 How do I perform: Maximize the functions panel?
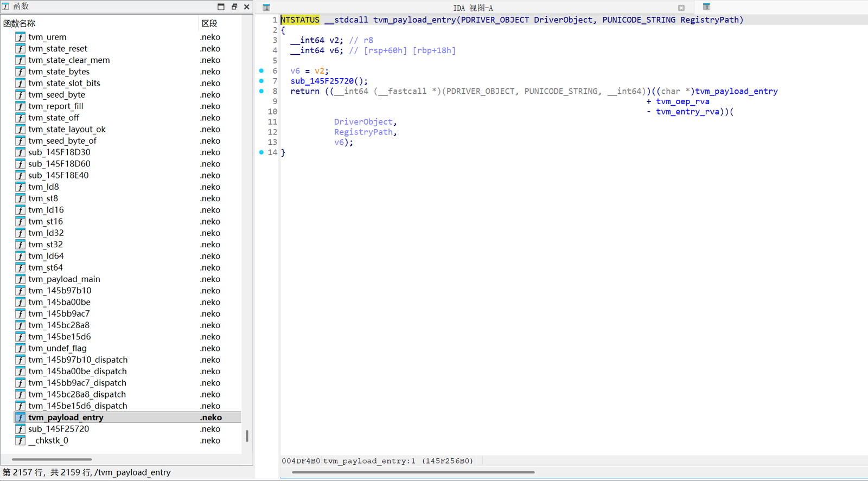(x=221, y=7)
